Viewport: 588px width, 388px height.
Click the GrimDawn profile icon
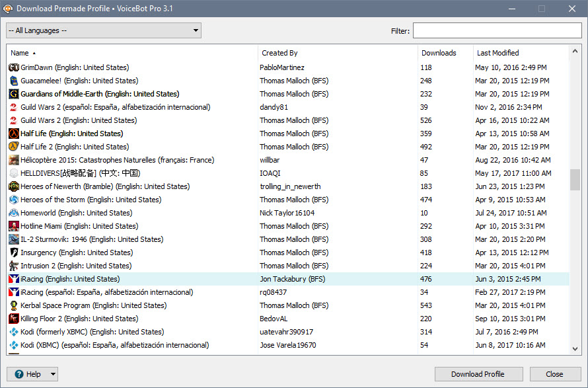point(14,67)
